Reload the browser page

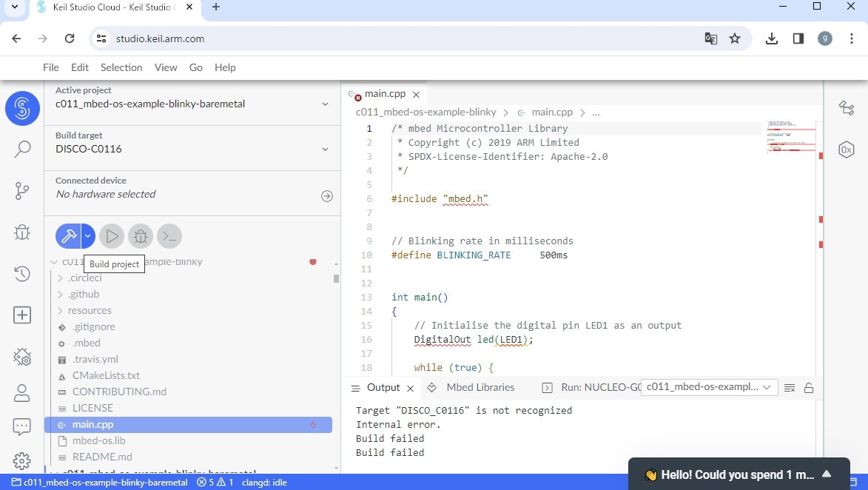click(x=70, y=38)
